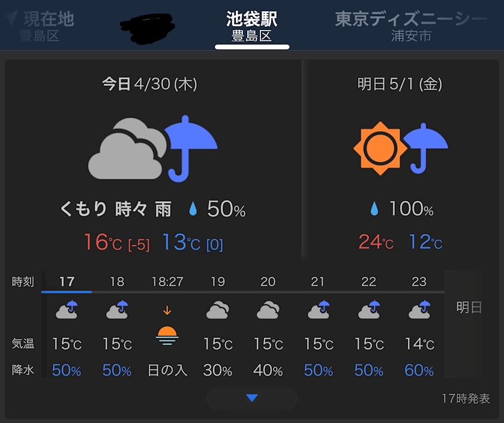Tap the location arrow icon beside 現在地
This screenshot has width=504, height=423.
tap(11, 17)
